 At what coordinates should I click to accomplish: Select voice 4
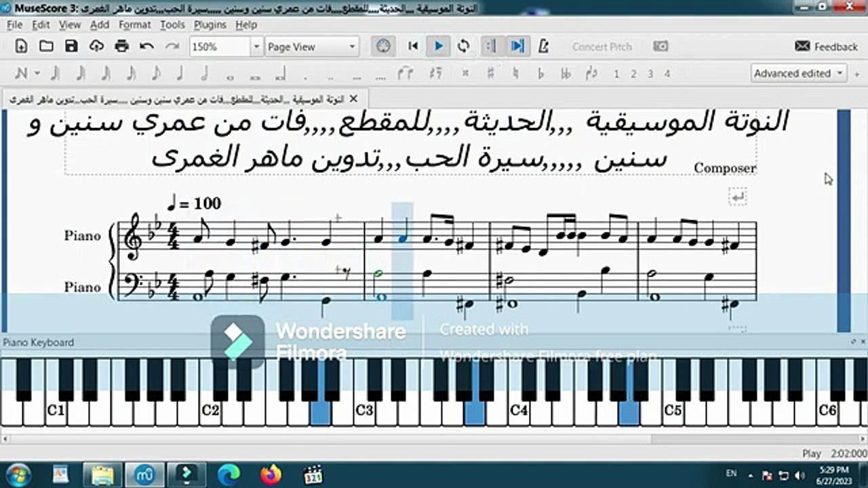click(x=667, y=74)
